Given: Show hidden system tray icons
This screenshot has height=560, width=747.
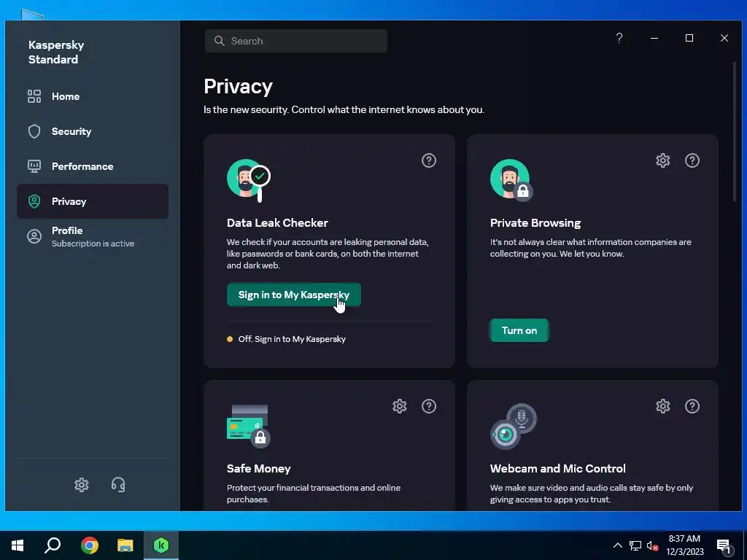Looking at the screenshot, I should click(617, 545).
